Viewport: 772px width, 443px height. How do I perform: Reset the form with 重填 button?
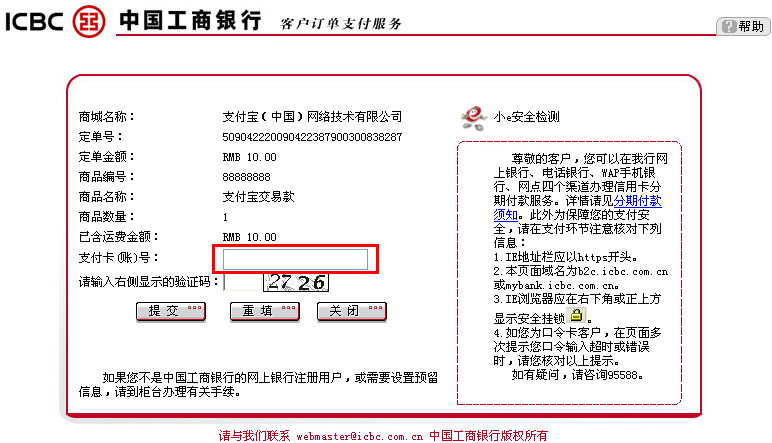click(x=265, y=312)
